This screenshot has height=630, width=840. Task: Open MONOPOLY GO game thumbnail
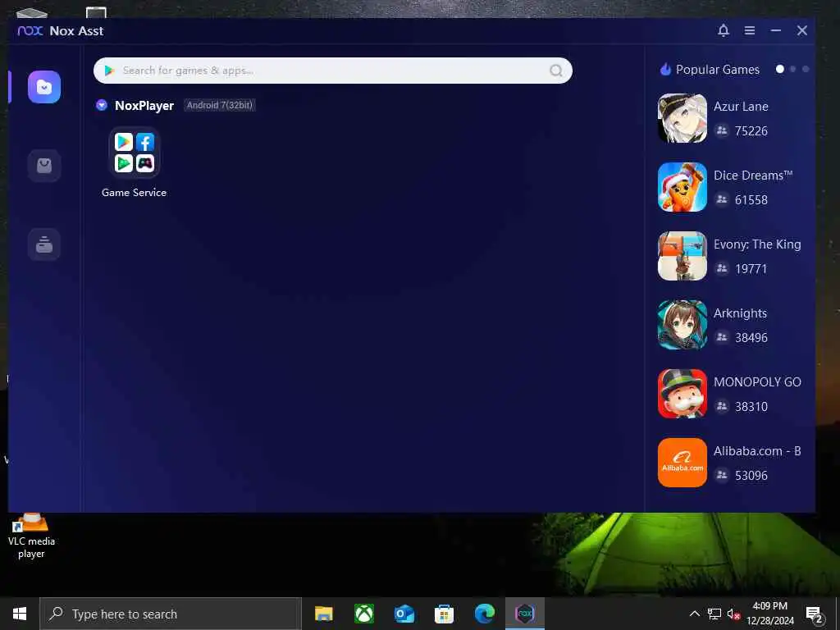click(x=682, y=394)
